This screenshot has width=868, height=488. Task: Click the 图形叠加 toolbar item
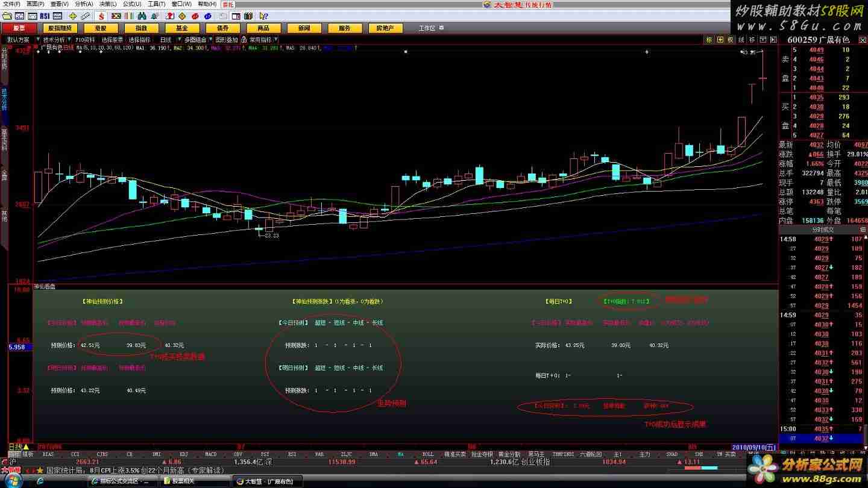[227, 40]
